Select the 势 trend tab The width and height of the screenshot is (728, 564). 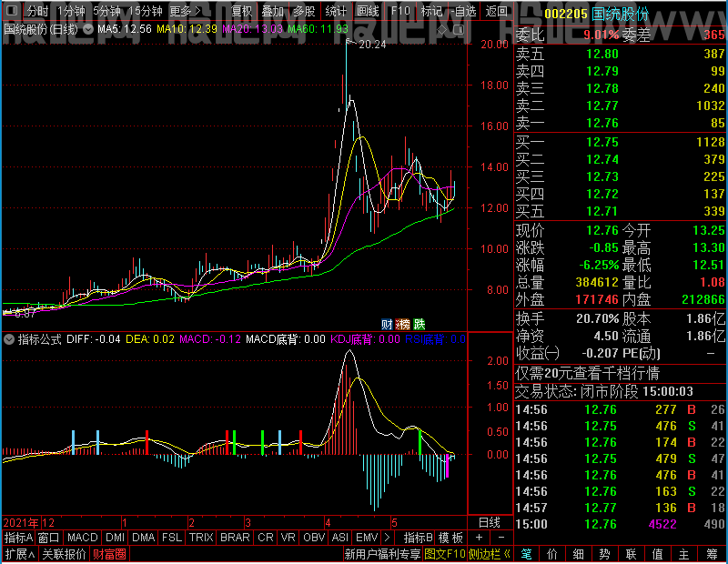click(x=604, y=554)
